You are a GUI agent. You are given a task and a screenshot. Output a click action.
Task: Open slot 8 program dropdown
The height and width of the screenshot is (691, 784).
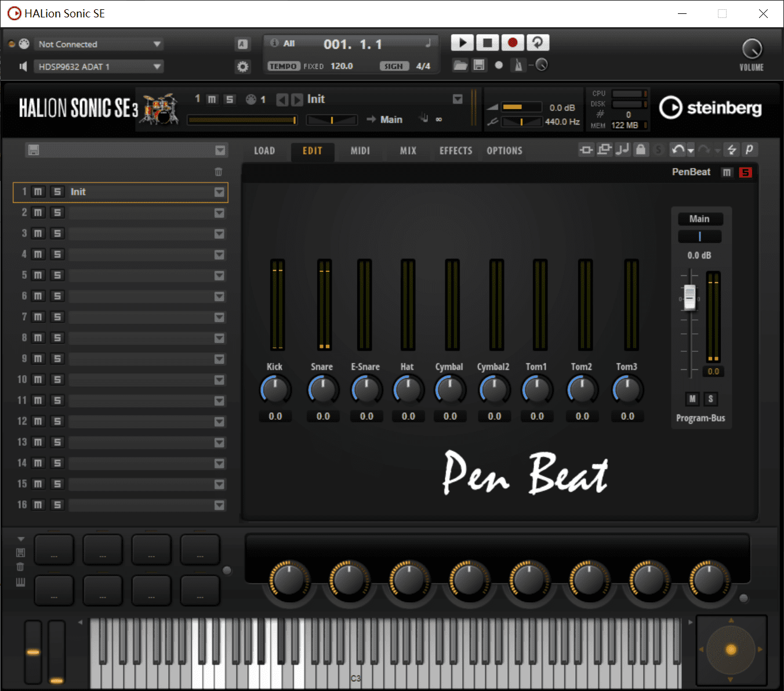pyautogui.click(x=219, y=338)
